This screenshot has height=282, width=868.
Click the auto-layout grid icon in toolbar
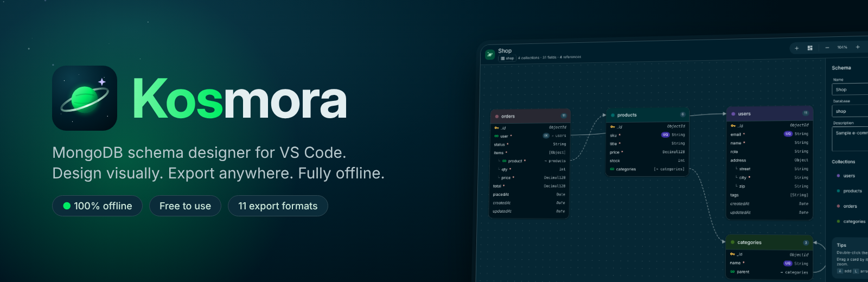click(810, 48)
